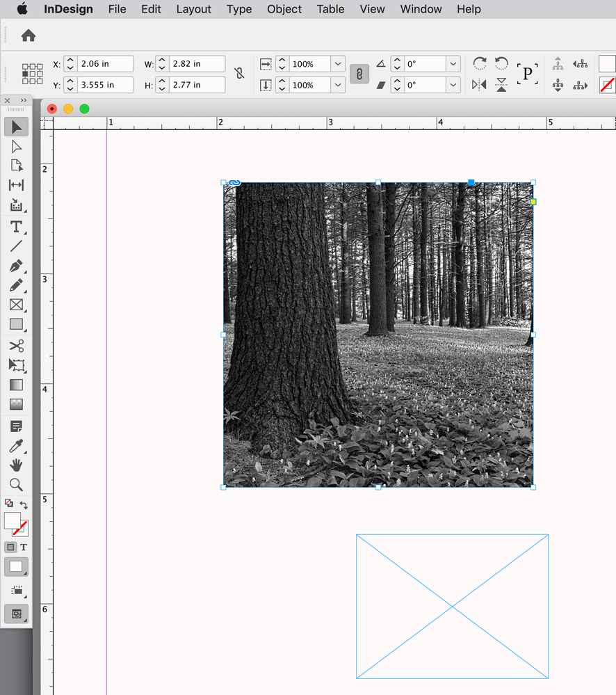Open the shear angle dropdown

coord(453,85)
